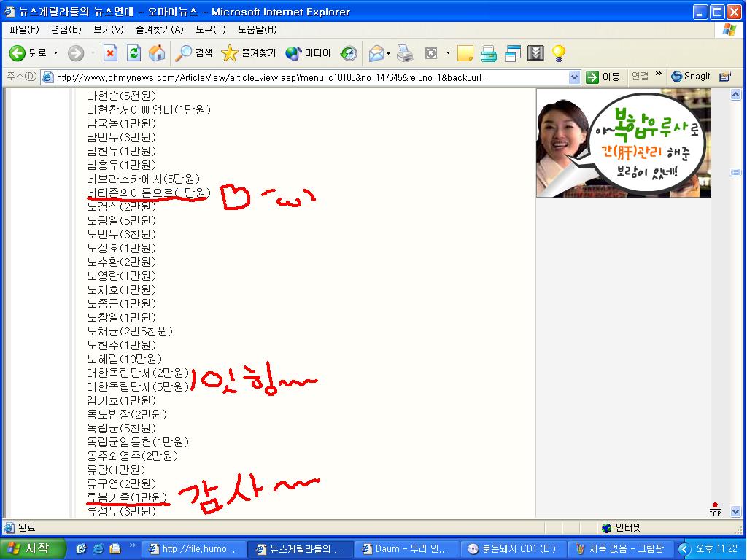Open the 도구(T) menu
This screenshot has width=747, height=560.
(211, 29)
